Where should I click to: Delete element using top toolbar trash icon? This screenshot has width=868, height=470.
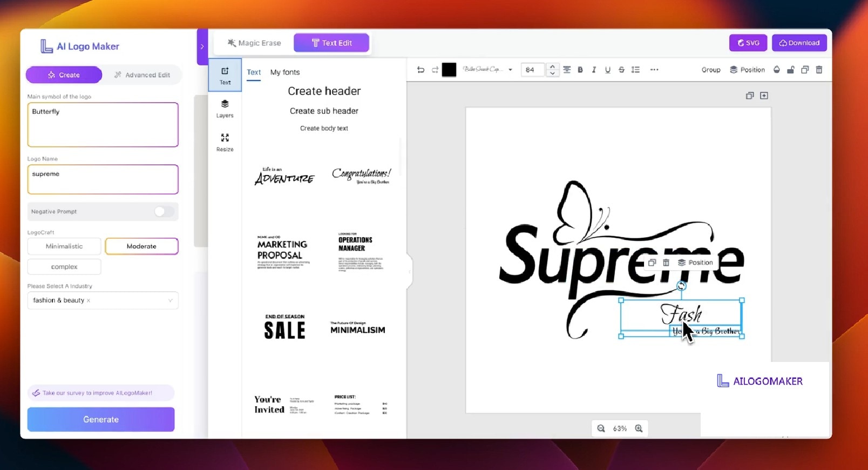tap(819, 70)
